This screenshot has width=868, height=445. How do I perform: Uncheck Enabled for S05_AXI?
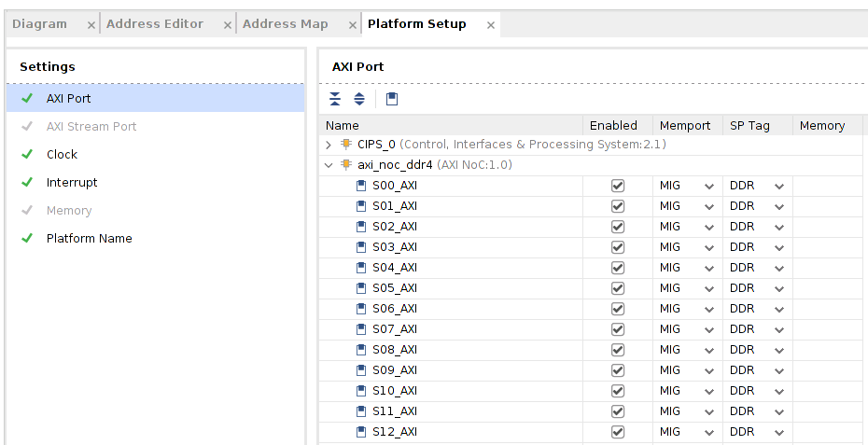(617, 288)
